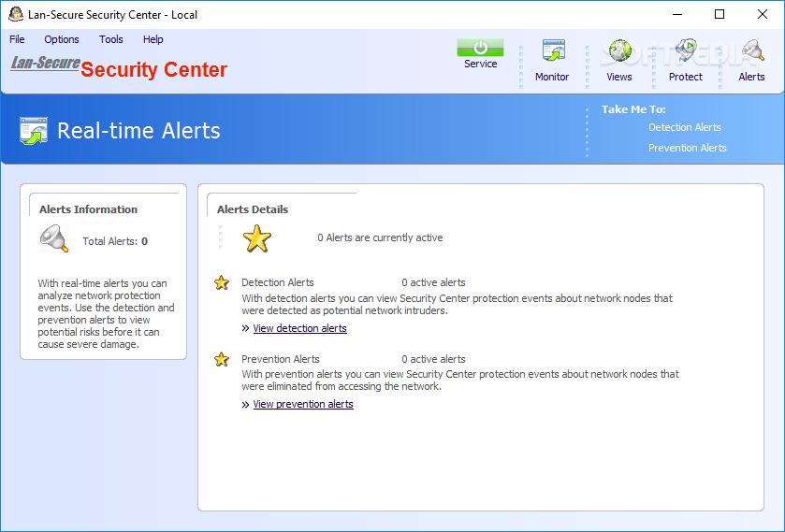The width and height of the screenshot is (785, 532).
Task: Select the Protect toolbar label
Action: click(x=686, y=77)
